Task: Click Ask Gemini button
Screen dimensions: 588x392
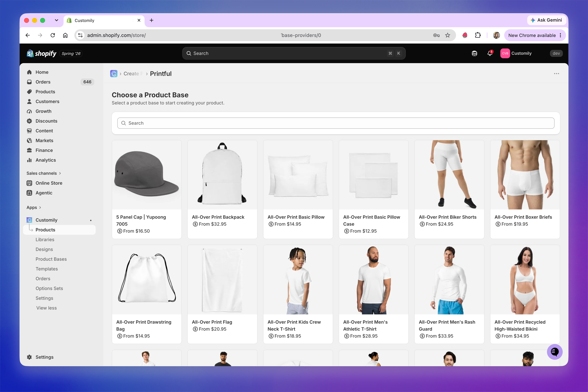Action: pos(546,20)
